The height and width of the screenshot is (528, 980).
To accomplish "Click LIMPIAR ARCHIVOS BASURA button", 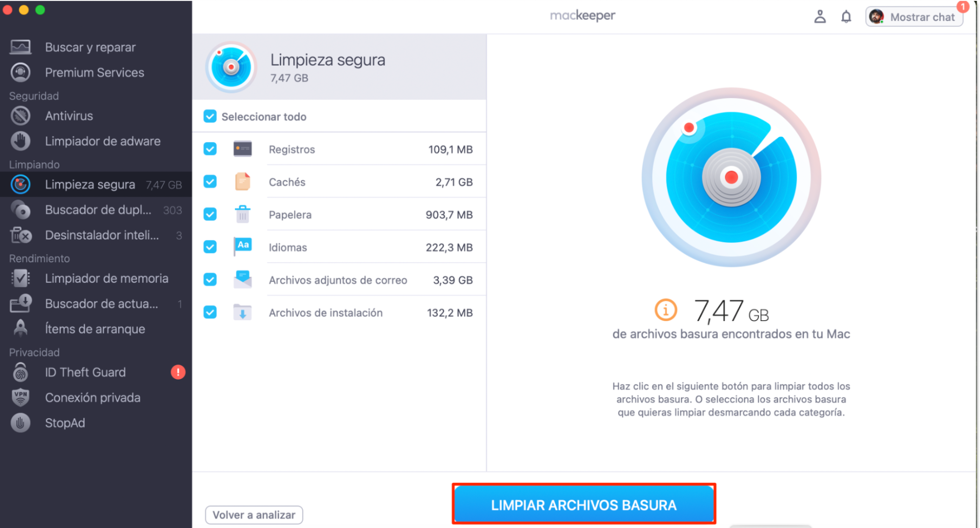I will click(x=584, y=504).
